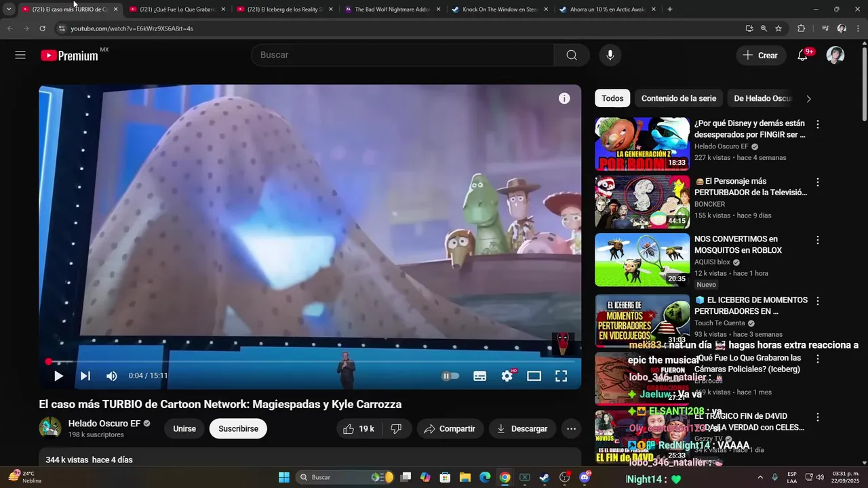Open the browser extensions puzzle icon
The width and height of the screenshot is (868, 488).
(802, 28)
